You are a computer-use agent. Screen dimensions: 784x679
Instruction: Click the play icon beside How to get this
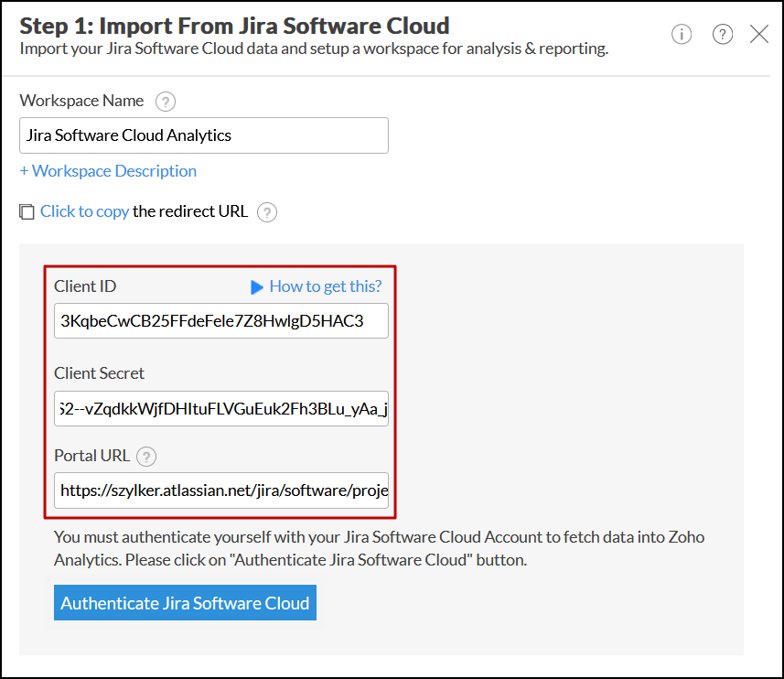click(x=256, y=287)
